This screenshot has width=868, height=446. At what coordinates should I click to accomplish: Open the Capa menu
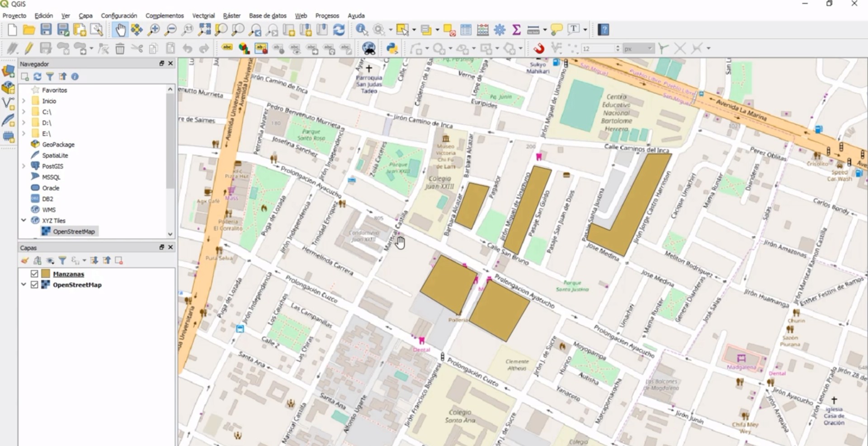click(x=85, y=15)
